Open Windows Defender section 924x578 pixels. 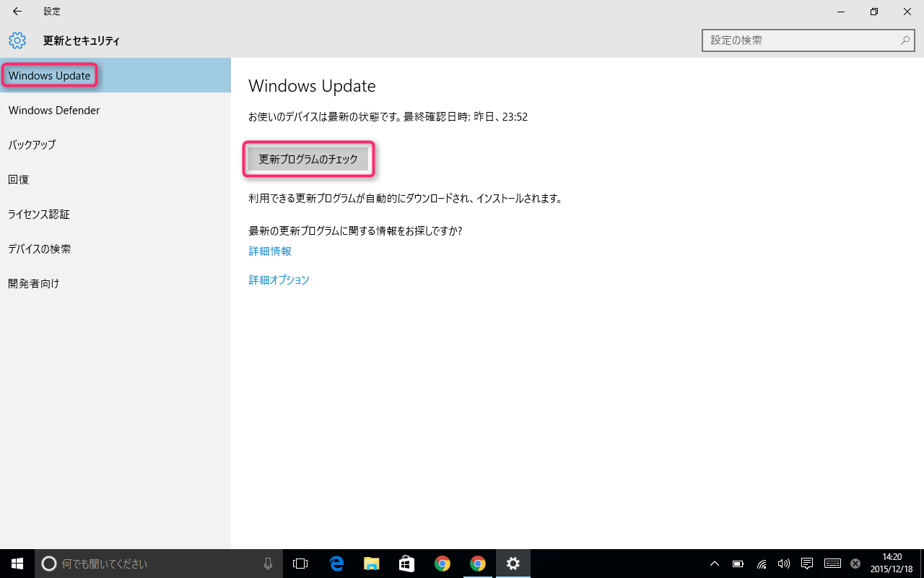(x=115, y=110)
